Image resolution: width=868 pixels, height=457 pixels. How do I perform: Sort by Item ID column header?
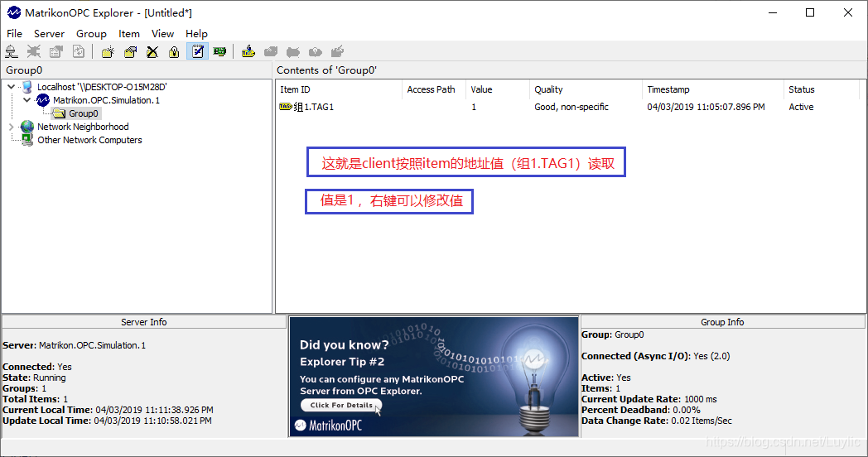pos(339,89)
